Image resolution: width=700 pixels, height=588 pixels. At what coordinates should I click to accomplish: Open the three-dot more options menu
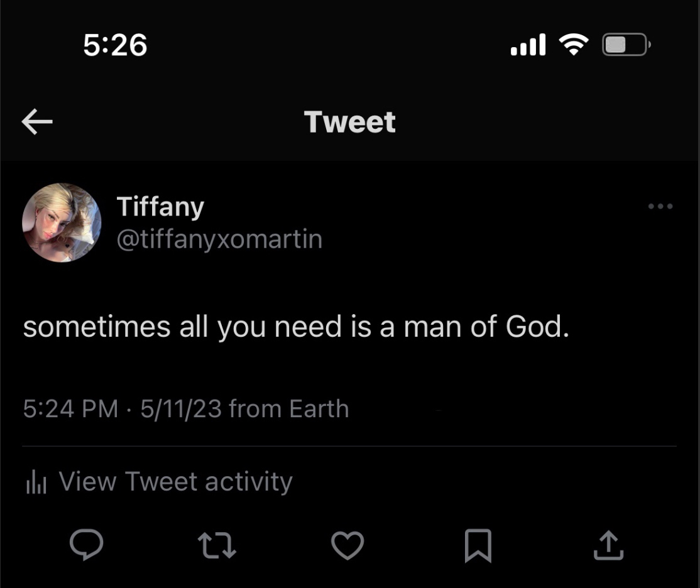click(x=660, y=206)
